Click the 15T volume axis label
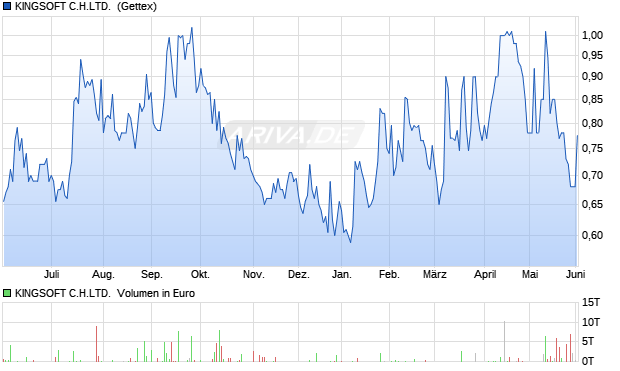Image resolution: width=620 pixels, height=371 pixels. tap(591, 303)
